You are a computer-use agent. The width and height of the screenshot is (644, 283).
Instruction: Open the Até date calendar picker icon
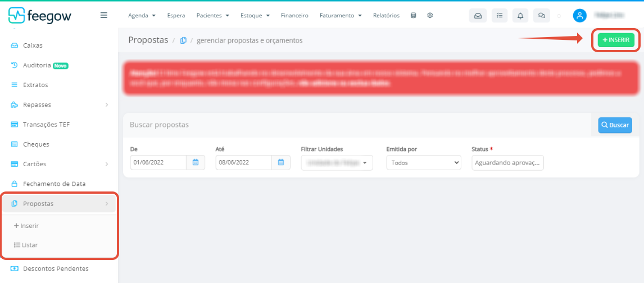tap(281, 162)
